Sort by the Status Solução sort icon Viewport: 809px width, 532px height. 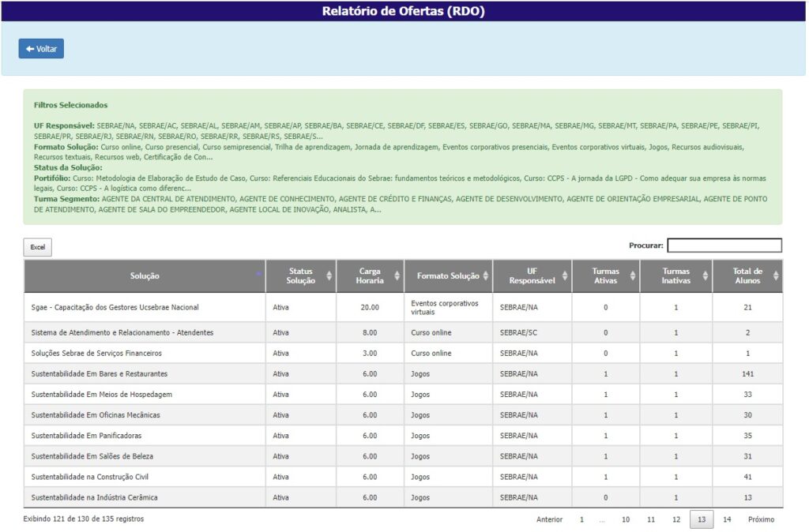pyautogui.click(x=329, y=276)
